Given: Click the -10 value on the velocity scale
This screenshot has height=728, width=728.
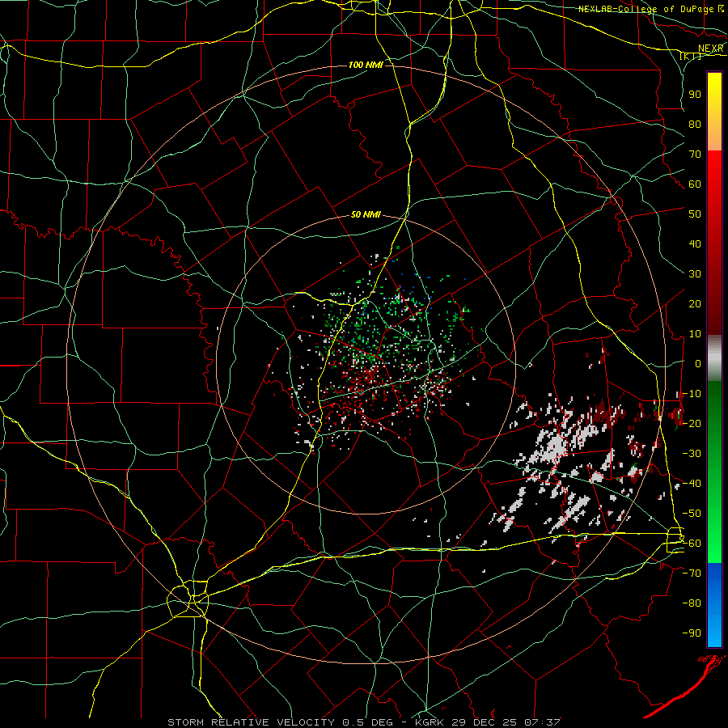Looking at the screenshot, I should pyautogui.click(x=692, y=394).
